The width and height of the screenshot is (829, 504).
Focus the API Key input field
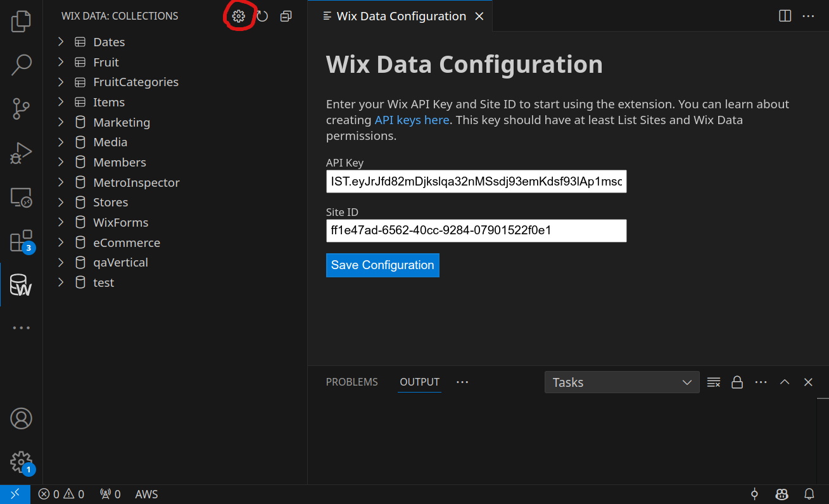[x=476, y=182]
